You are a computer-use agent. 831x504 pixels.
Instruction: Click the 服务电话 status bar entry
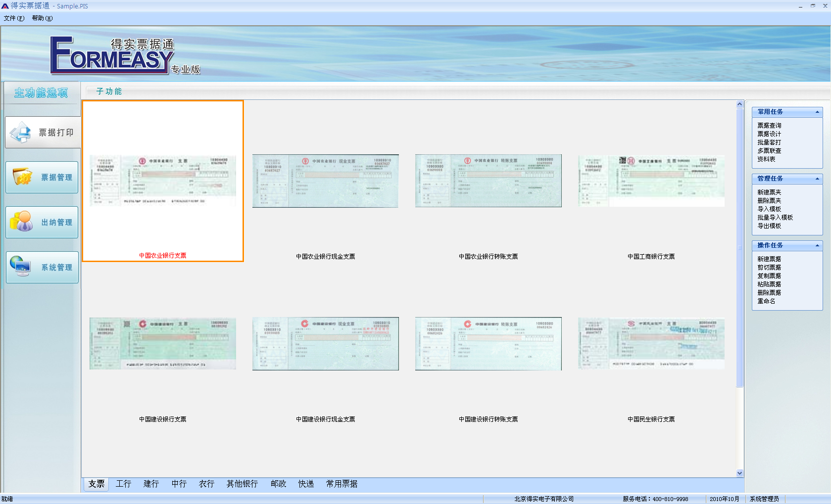pos(655,499)
